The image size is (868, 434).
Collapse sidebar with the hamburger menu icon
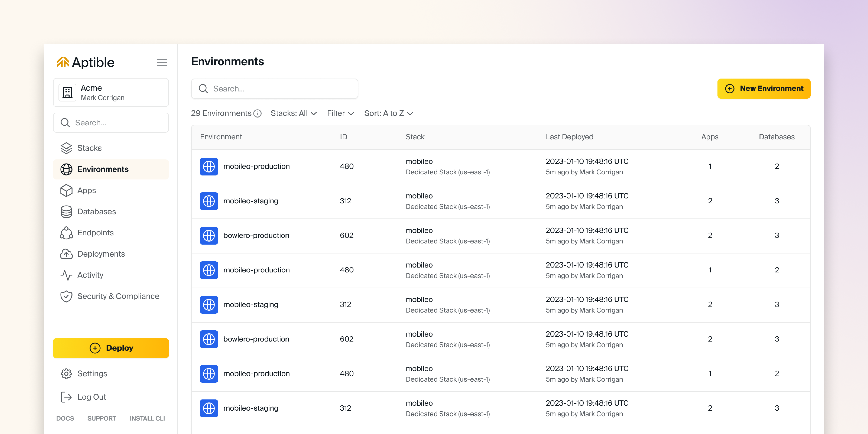162,62
